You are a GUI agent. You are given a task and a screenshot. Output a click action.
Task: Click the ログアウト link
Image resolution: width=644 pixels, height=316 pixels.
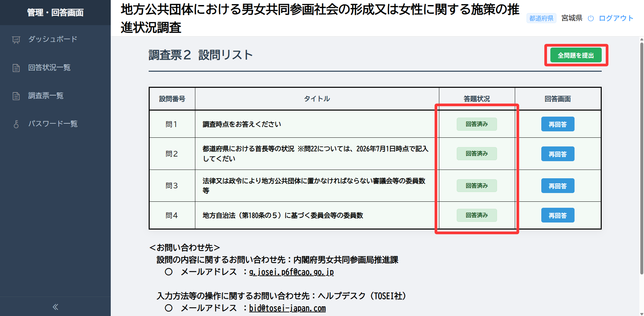[616, 18]
